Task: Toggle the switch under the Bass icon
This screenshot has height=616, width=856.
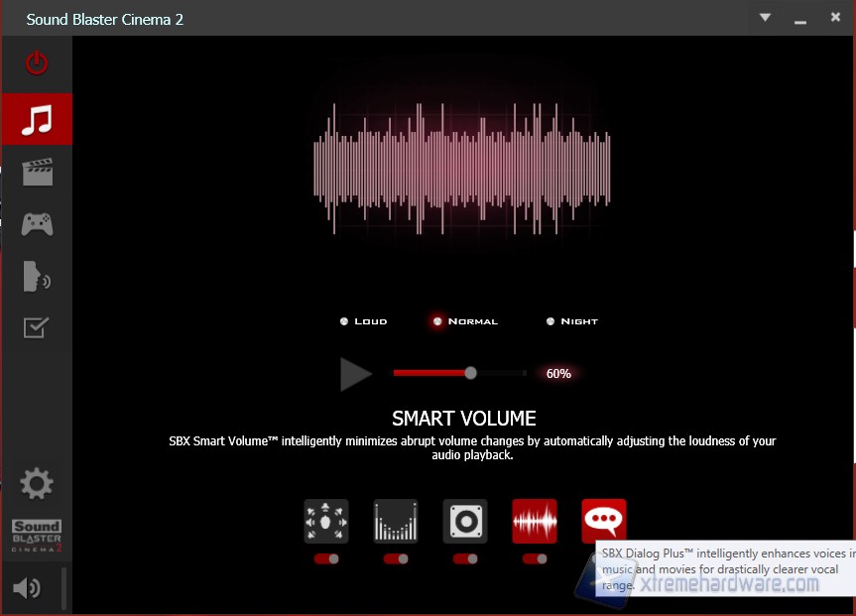Action: tap(465, 559)
